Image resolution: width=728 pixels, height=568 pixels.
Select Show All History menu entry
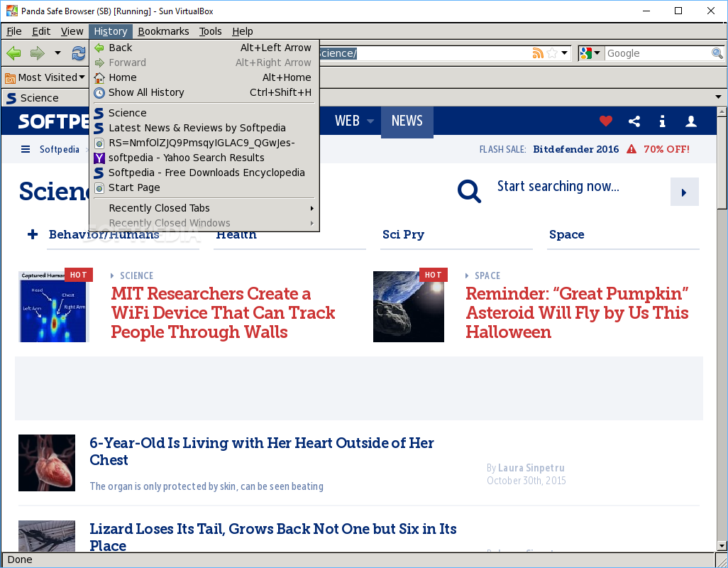click(204, 92)
